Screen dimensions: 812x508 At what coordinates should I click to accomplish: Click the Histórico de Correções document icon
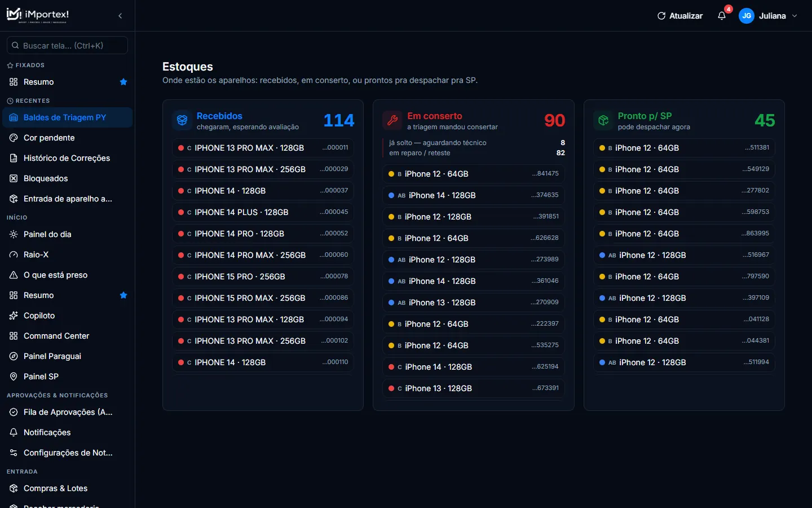tap(14, 158)
